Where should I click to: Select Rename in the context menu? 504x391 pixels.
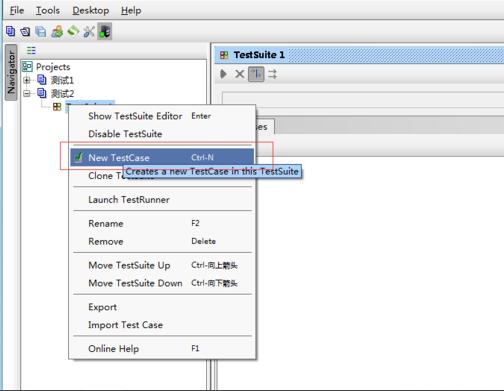click(x=162, y=223)
